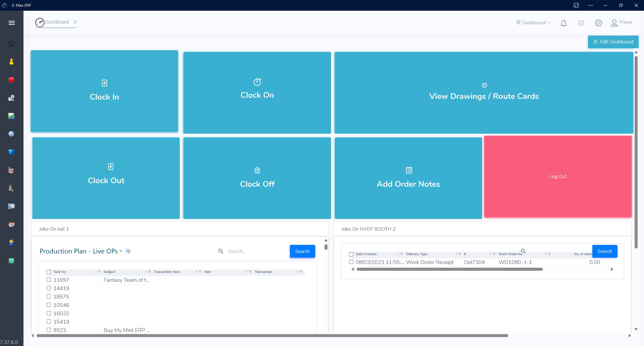Check the box for task 11697
The image size is (644, 346).
49,280
